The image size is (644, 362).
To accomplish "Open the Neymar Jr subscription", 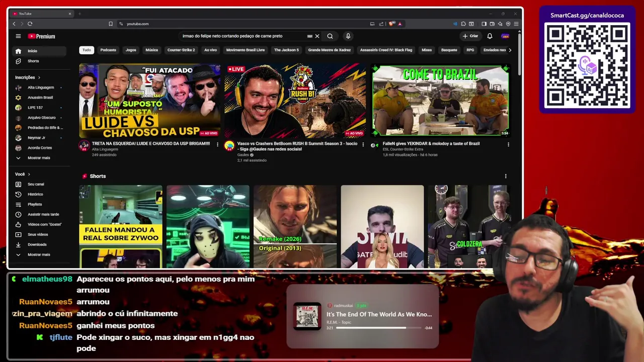I will click(x=40, y=138).
